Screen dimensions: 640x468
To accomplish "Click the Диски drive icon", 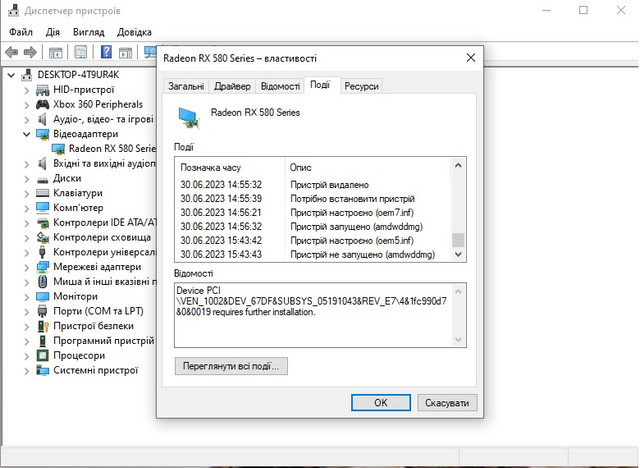I will point(43,179).
